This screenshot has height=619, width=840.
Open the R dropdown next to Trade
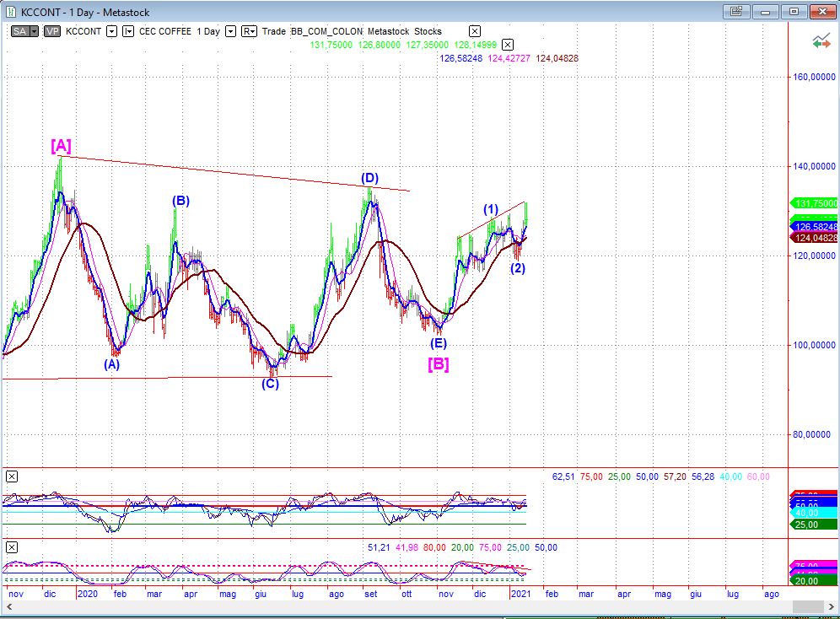249,31
